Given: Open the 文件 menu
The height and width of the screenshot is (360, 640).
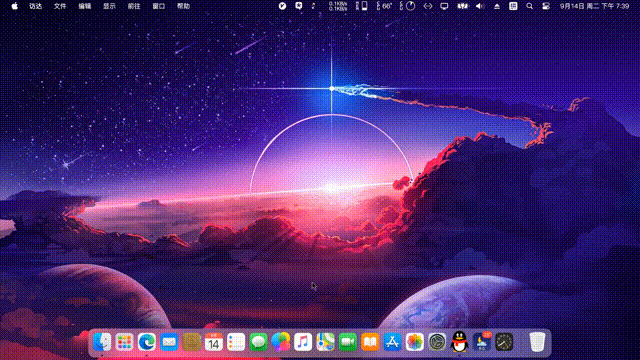Looking at the screenshot, I should 60,6.
